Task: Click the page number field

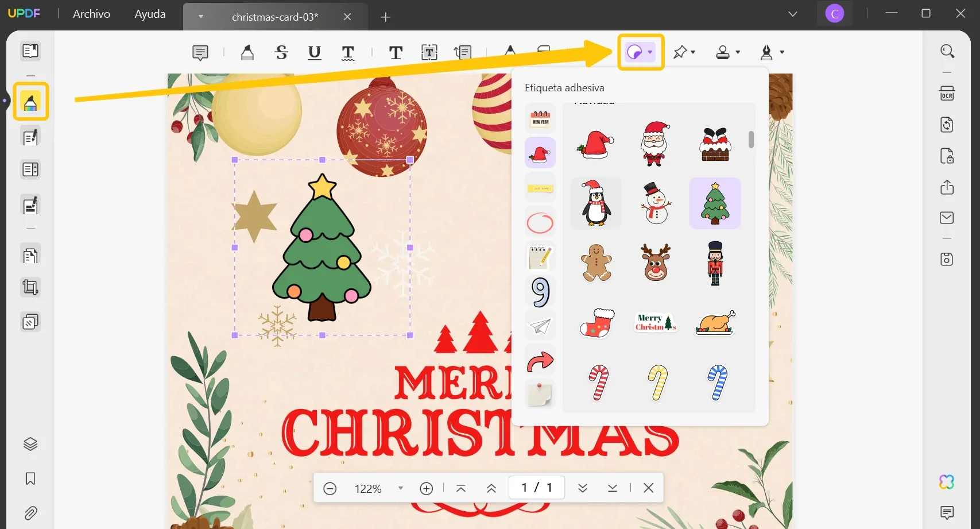Action: tap(537, 488)
